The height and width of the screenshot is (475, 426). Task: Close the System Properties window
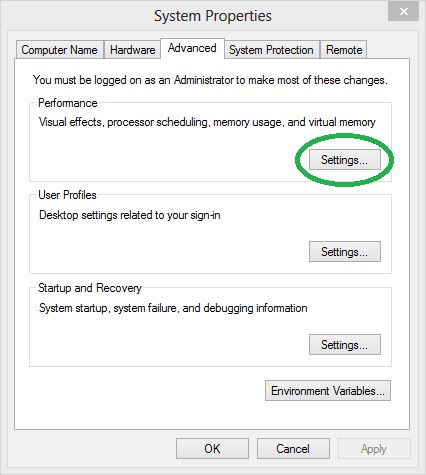pyautogui.click(x=404, y=12)
